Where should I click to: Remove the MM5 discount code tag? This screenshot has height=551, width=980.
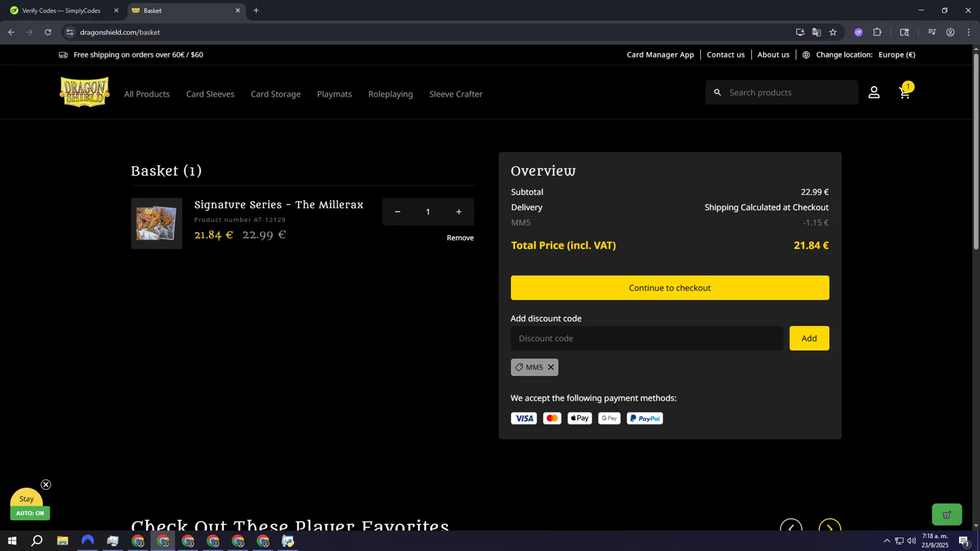(x=551, y=367)
